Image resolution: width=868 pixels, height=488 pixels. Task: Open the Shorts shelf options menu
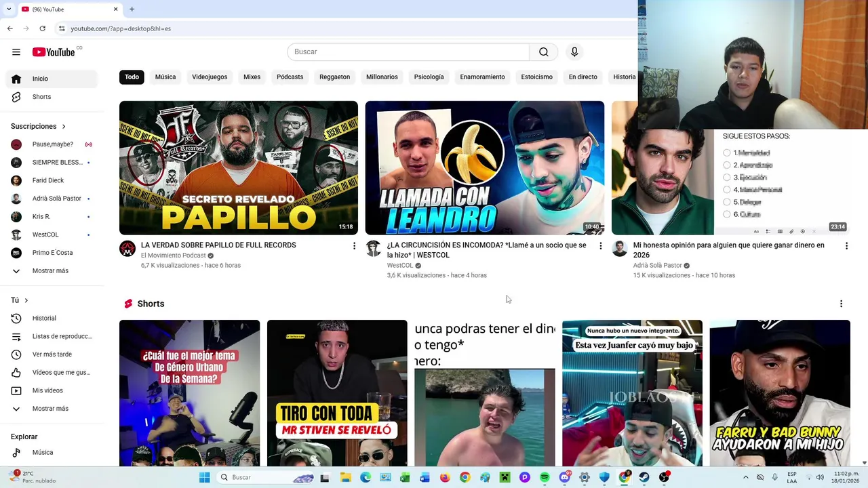pos(841,304)
